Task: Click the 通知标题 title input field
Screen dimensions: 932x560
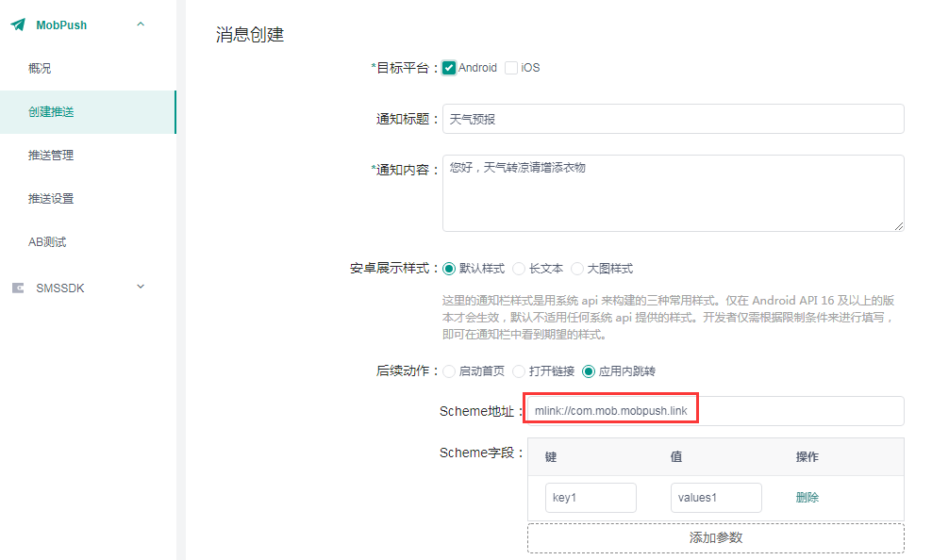Action: pos(672,118)
